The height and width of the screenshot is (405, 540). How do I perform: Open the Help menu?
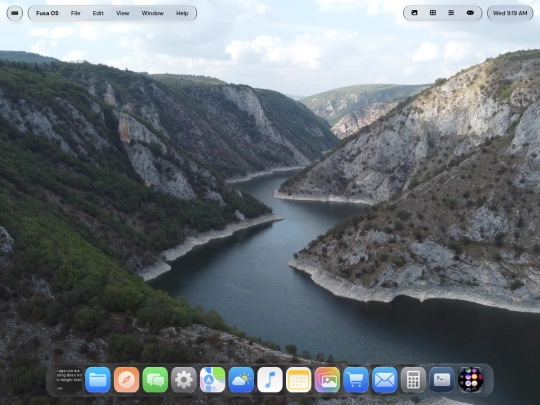pyautogui.click(x=182, y=13)
